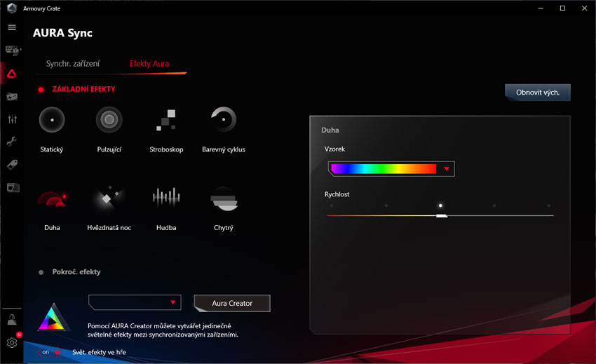Open the devices keyboard icon in sidebar
This screenshot has width=596, height=364.
pos(13,50)
